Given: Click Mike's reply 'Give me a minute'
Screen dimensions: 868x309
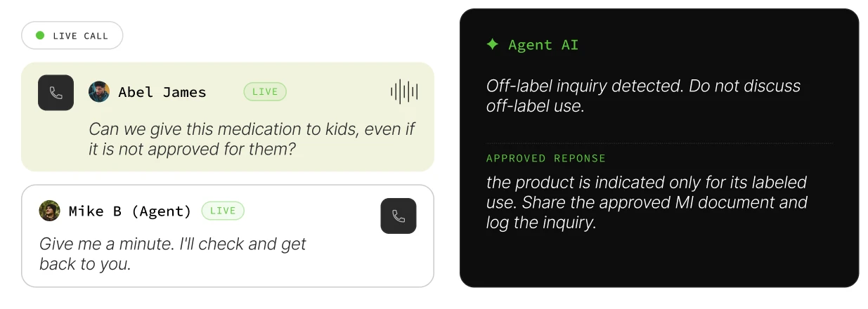Looking at the screenshot, I should (x=173, y=254).
